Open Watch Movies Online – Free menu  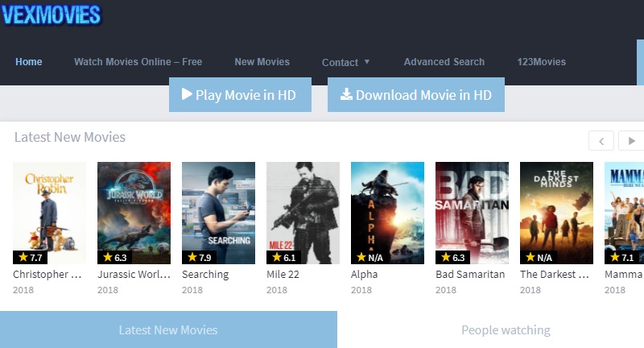(x=138, y=62)
